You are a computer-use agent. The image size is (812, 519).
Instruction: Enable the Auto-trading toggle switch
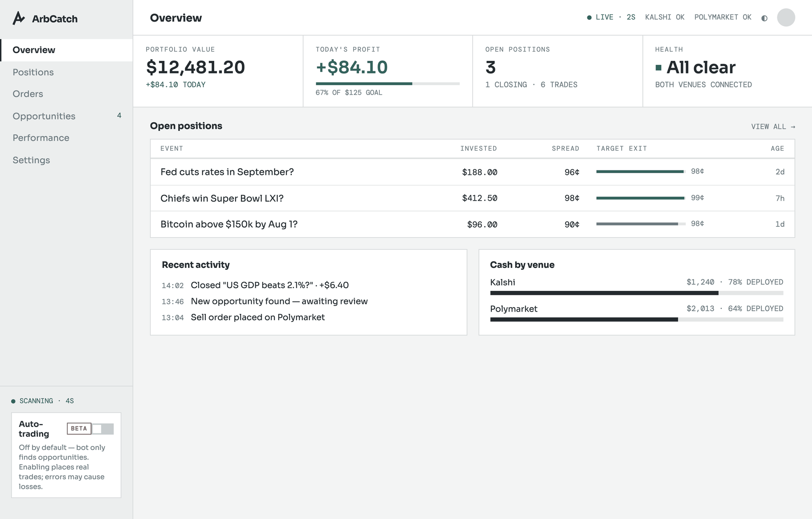click(103, 429)
